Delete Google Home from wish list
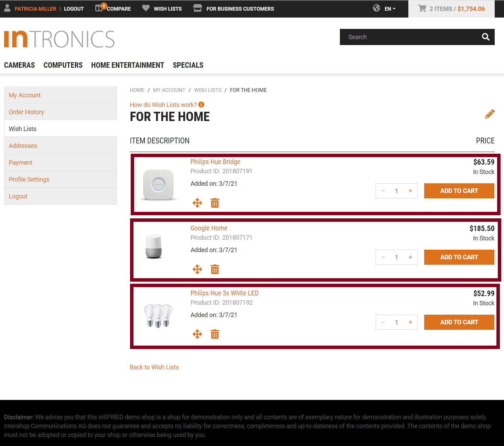The height and width of the screenshot is (446, 504). 215,269
